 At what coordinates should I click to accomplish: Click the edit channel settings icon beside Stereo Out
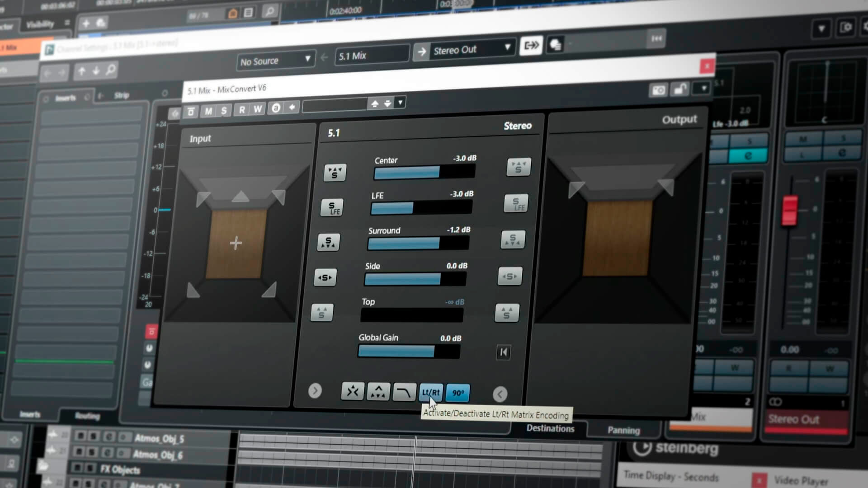click(x=531, y=45)
